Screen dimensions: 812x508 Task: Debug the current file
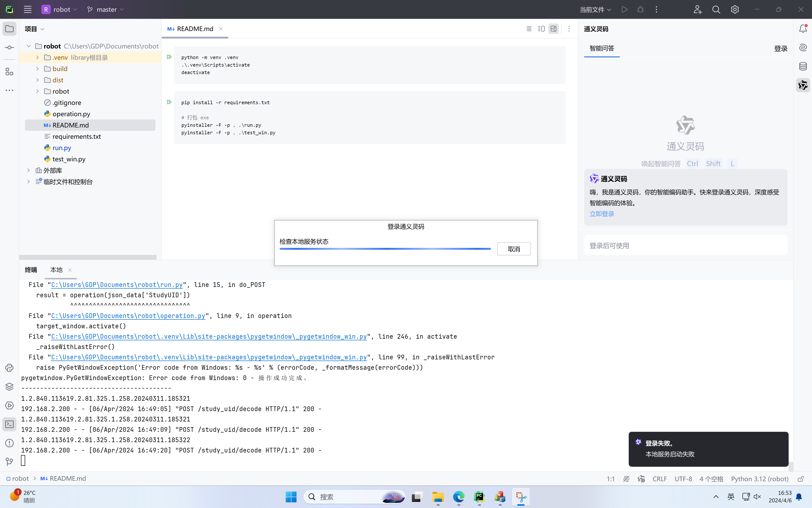tap(640, 9)
